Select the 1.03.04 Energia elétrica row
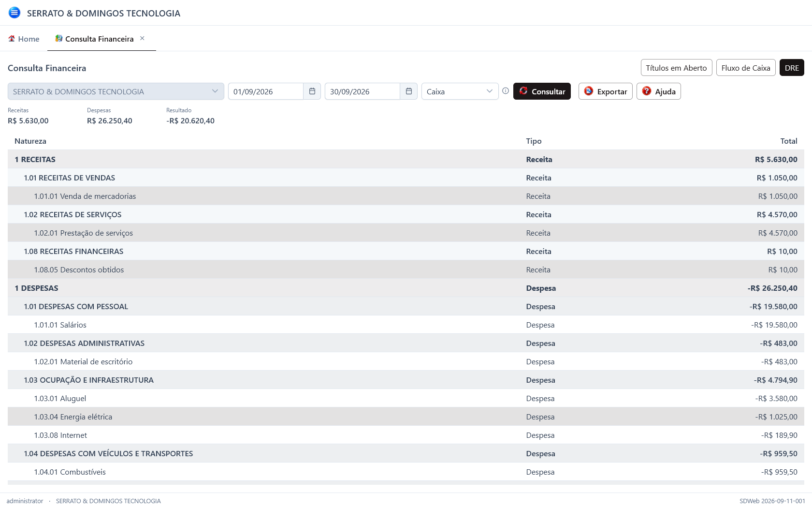The height and width of the screenshot is (508, 812). click(406, 417)
